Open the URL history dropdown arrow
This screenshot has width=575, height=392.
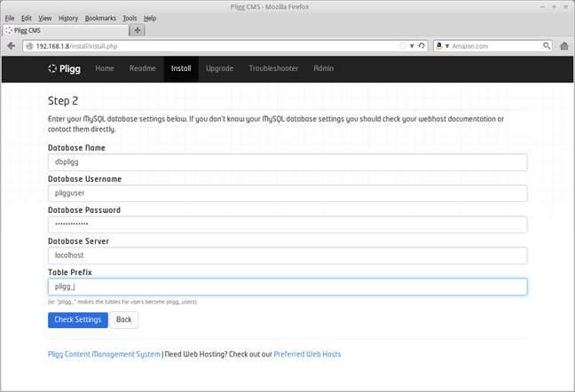click(412, 46)
